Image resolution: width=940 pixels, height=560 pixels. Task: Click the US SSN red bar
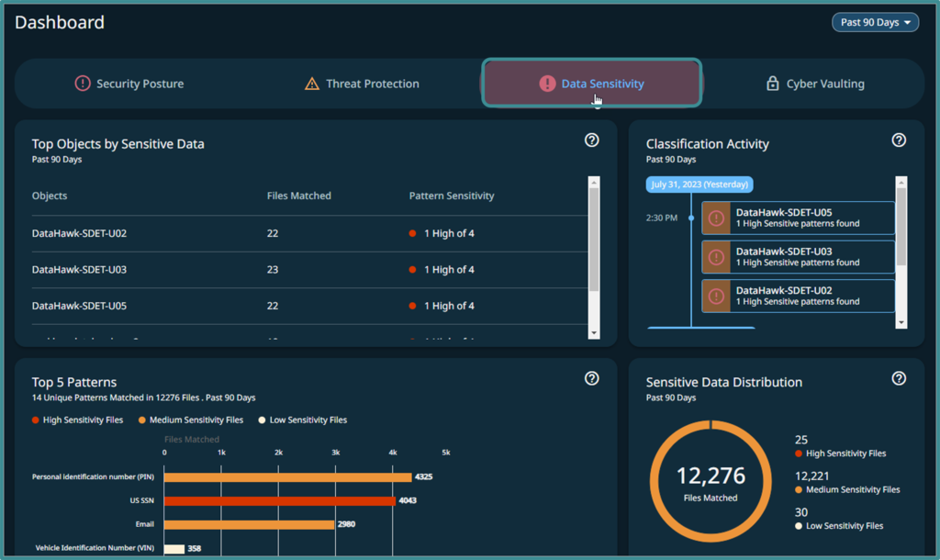tap(280, 500)
